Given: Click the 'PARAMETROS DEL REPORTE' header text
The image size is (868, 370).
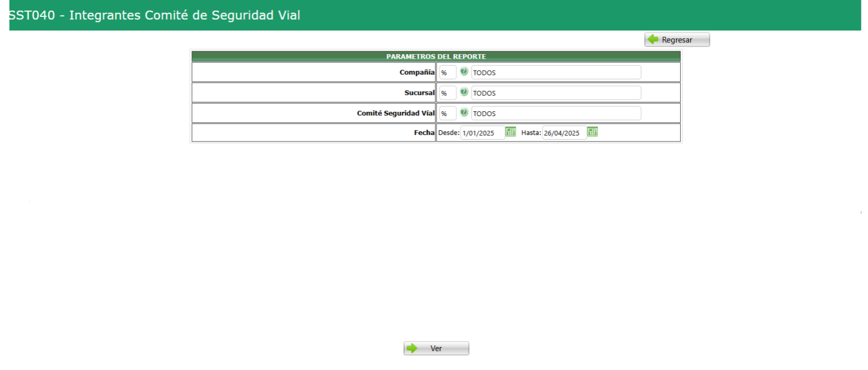Looking at the screenshot, I should [436, 56].
